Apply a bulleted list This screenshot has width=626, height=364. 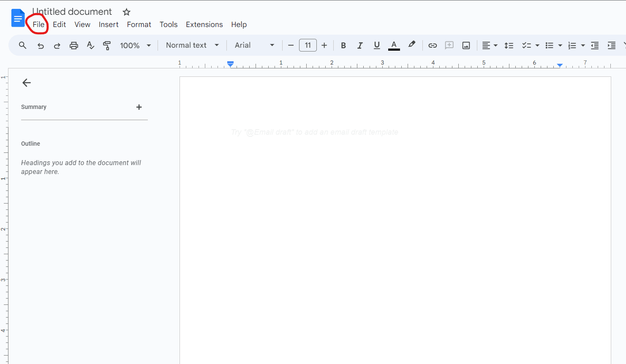(549, 46)
